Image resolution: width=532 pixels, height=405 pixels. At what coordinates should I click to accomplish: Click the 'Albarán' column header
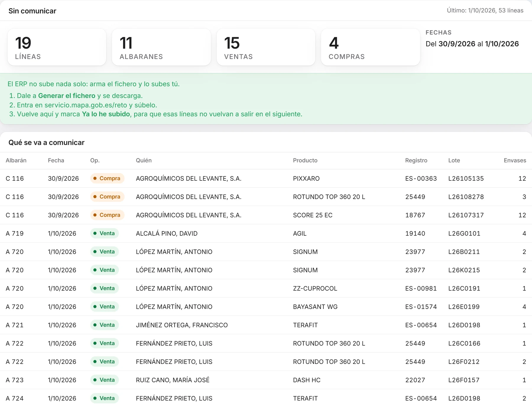16,160
